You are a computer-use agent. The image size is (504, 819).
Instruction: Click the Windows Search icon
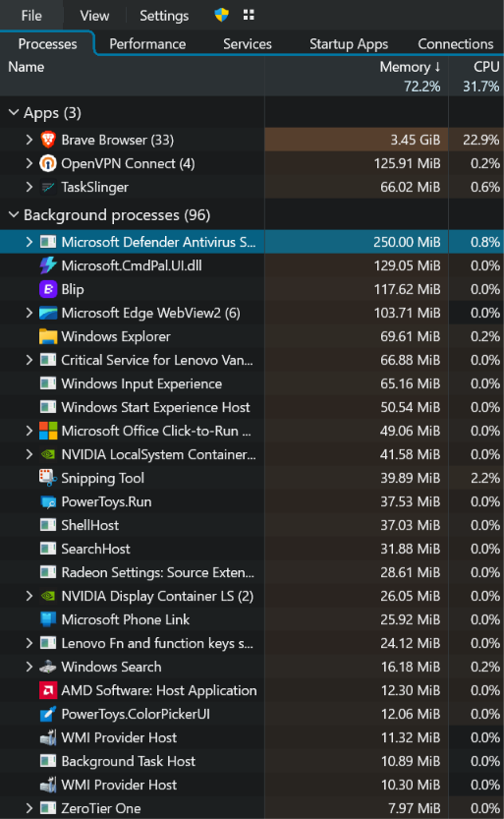pos(48,667)
